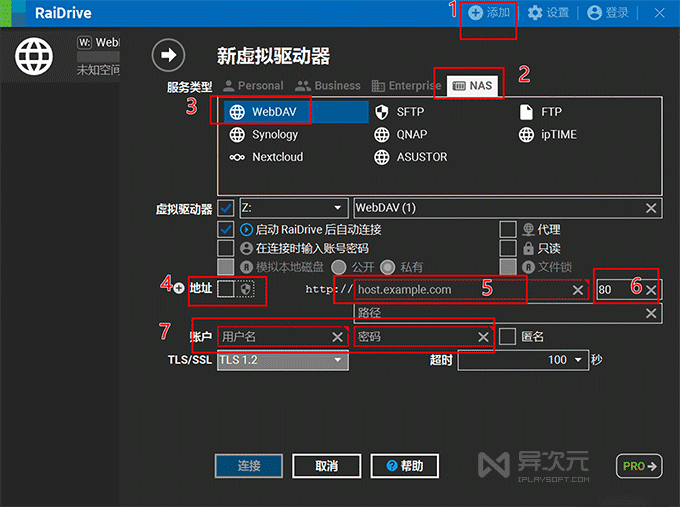
Task: Toggle 启动 RaiDrive 后自动连接 checkbox
Action: point(226,229)
